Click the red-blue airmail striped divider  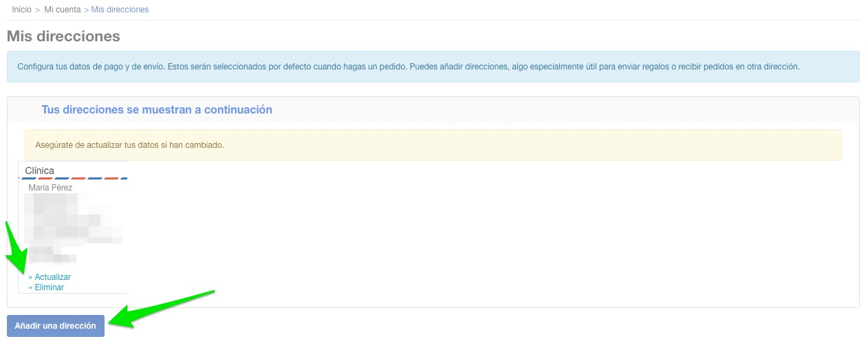[x=73, y=179]
